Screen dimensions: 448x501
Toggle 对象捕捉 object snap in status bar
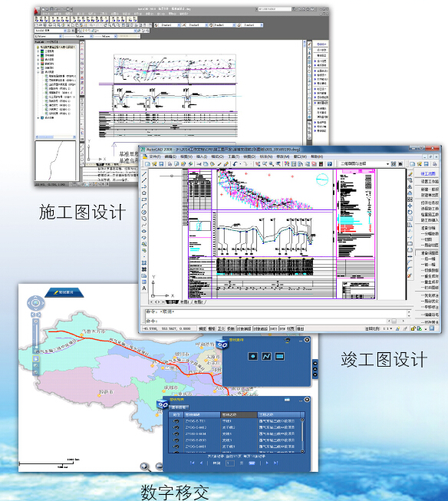(x=244, y=328)
